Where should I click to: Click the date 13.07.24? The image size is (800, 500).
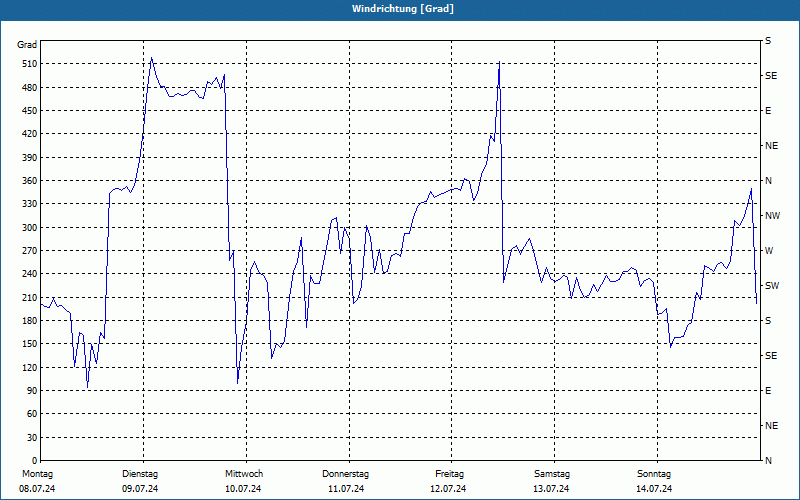click(551, 489)
